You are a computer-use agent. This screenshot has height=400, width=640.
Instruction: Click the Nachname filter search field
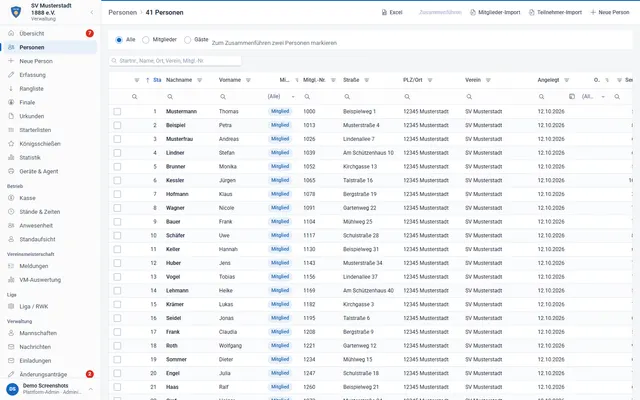click(188, 97)
